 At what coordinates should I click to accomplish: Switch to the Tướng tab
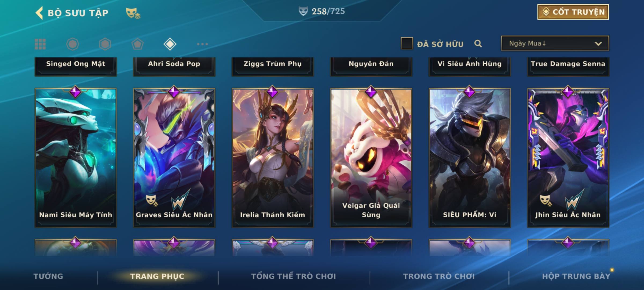[x=48, y=276]
